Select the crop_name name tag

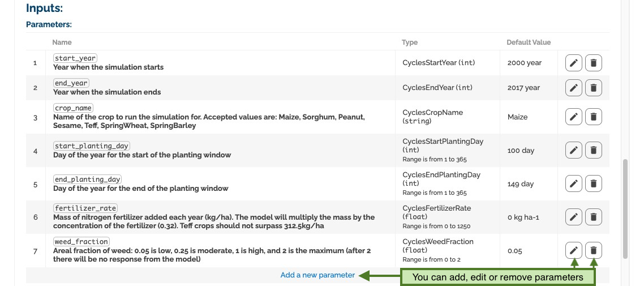pyautogui.click(x=73, y=108)
